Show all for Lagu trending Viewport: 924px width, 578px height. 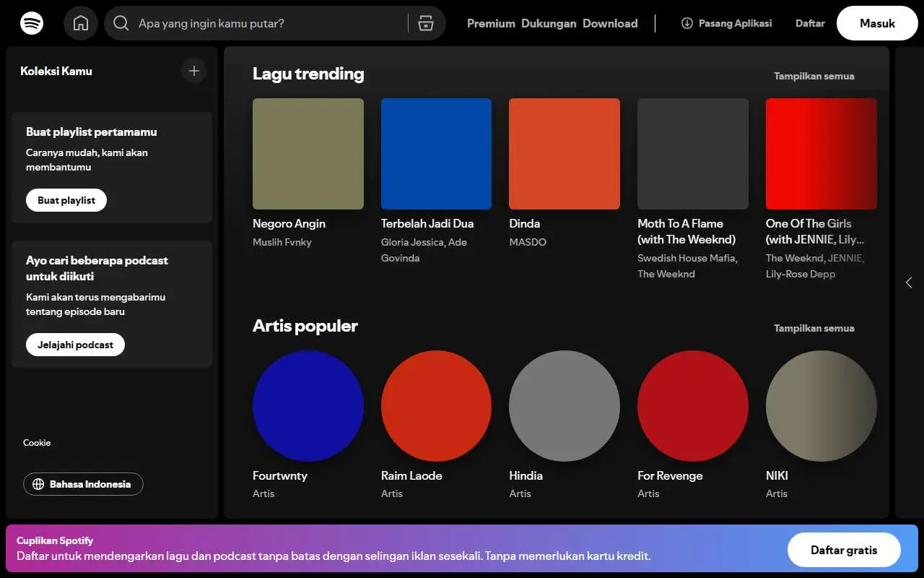coord(814,76)
